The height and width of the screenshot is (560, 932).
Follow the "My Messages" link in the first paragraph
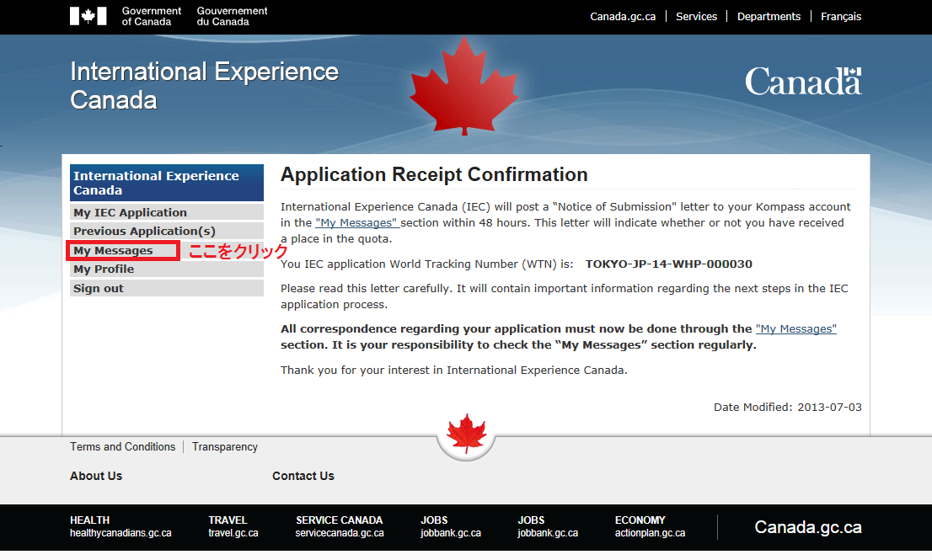(x=357, y=222)
